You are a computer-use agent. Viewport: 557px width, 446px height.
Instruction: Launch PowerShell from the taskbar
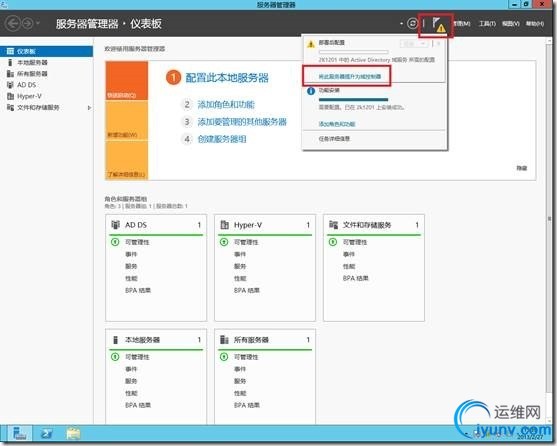pos(47,434)
